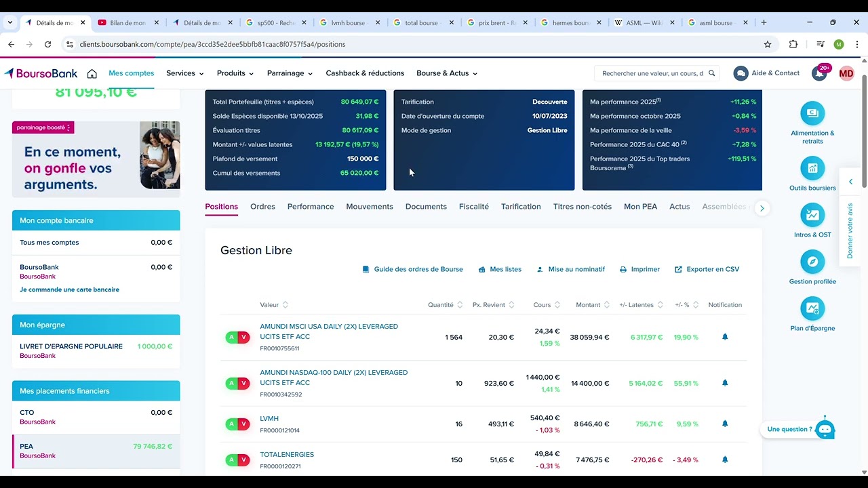This screenshot has height=488, width=868.
Task: Click the Aide & Contact chat icon
Action: coord(741,73)
